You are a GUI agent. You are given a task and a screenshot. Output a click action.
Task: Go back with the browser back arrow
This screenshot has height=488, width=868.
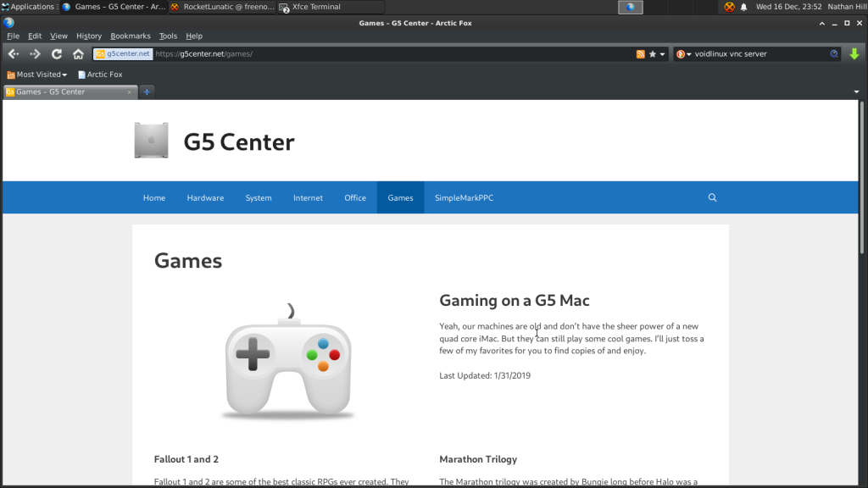14,53
